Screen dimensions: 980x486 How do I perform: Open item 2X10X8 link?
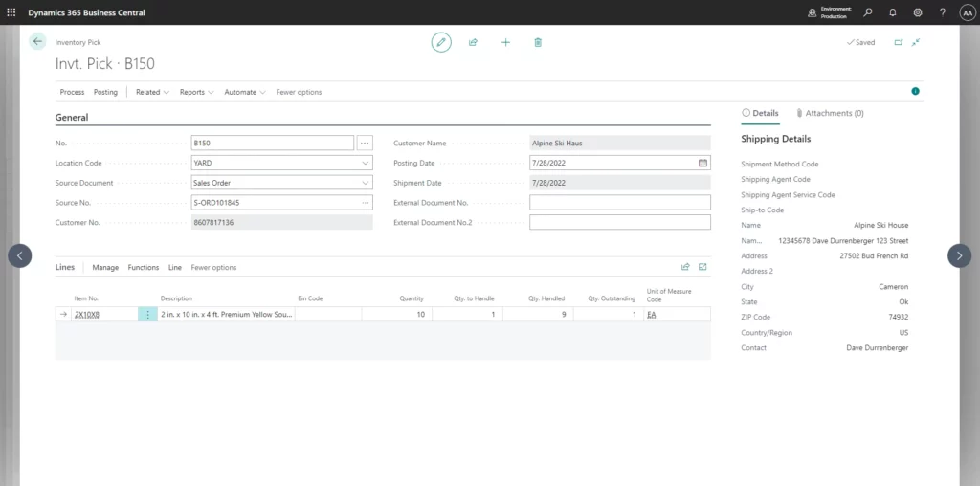(x=87, y=314)
